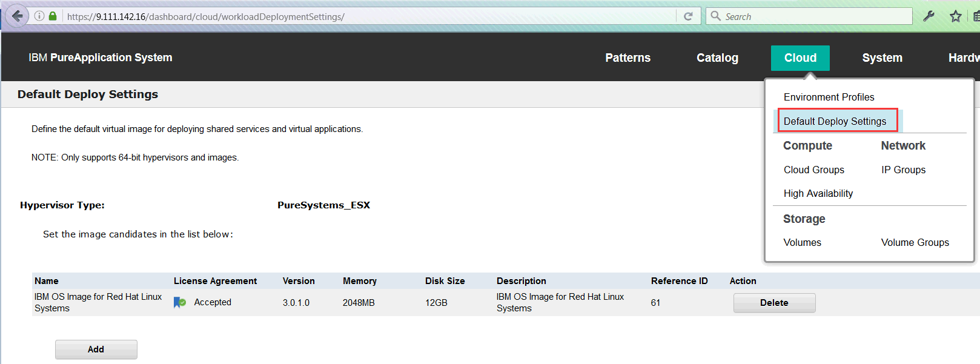The image size is (980, 364).
Task: Click the Storage section heading
Action: pyautogui.click(x=804, y=219)
